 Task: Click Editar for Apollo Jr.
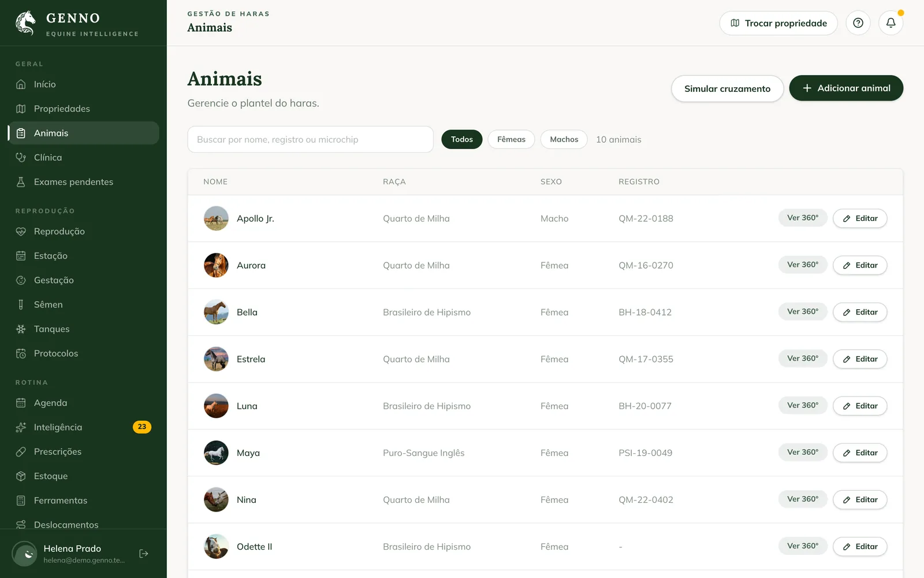(860, 218)
